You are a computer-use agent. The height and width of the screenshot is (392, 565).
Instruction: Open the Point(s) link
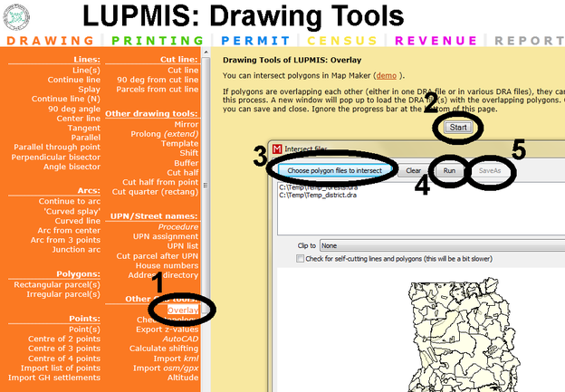click(85, 330)
